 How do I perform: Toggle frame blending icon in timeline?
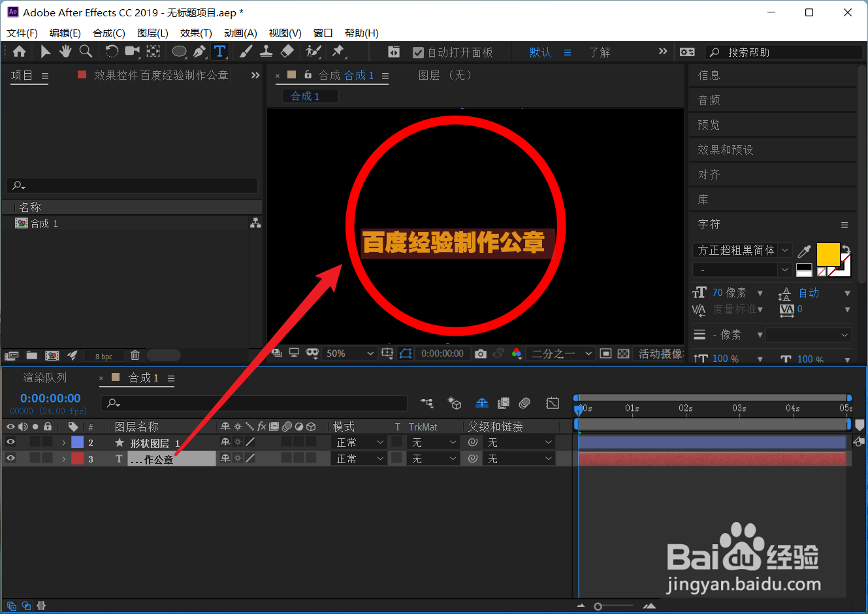point(504,403)
